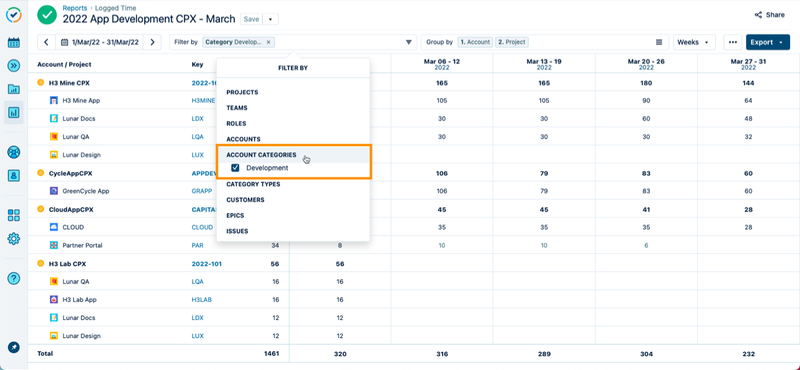Open the grid apps icon in sidebar
The width and height of the screenshot is (800, 370).
click(x=14, y=215)
